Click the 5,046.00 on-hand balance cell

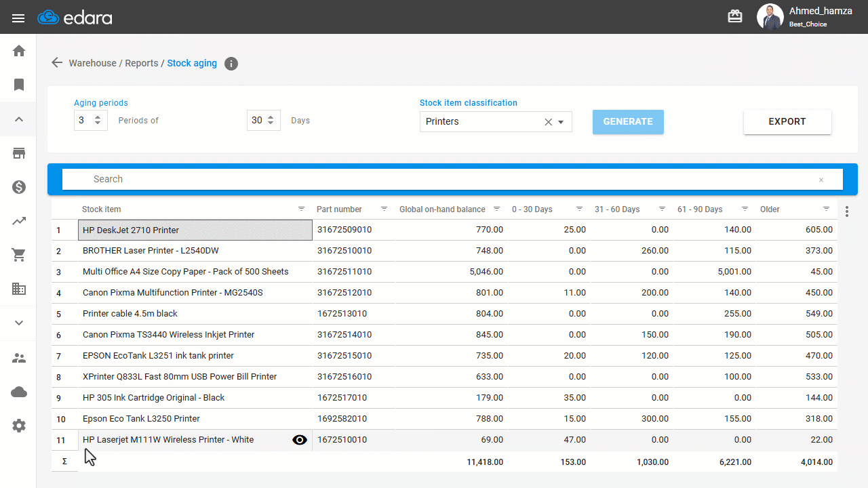pyautogui.click(x=452, y=272)
